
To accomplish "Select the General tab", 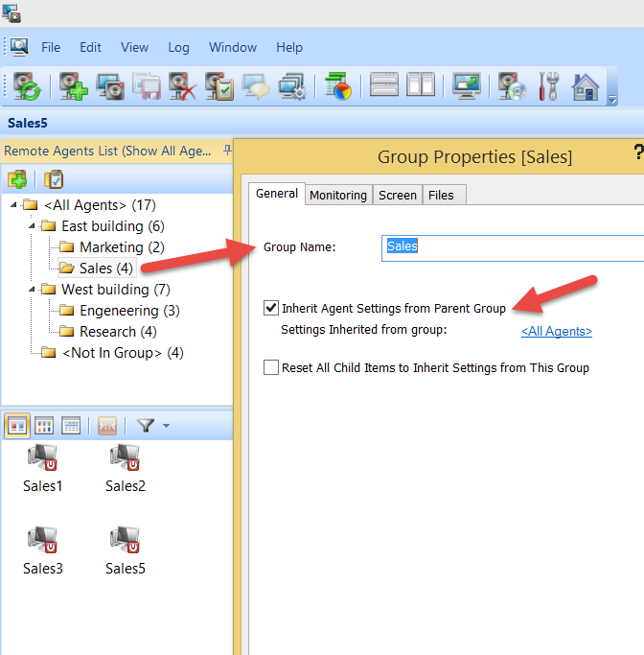I will 277,194.
